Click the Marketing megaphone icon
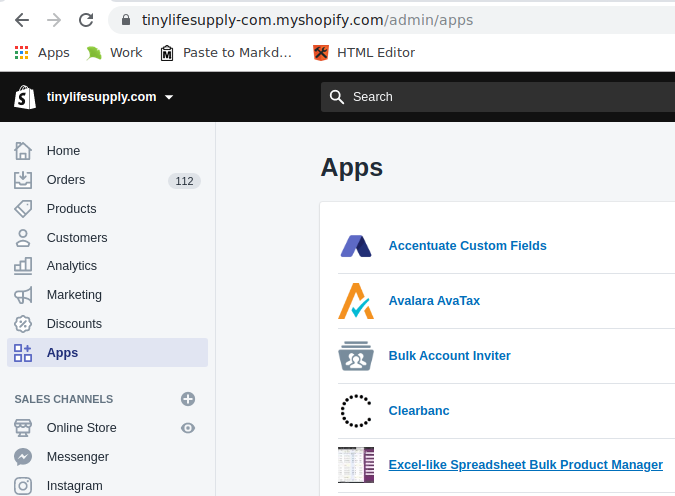Image resolution: width=675 pixels, height=496 pixels. [23, 295]
